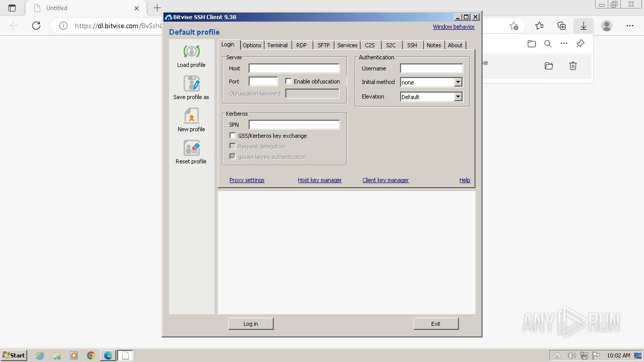Click the Edge address bar URL
The width and height of the screenshot is (644, 362).
coord(118,26)
